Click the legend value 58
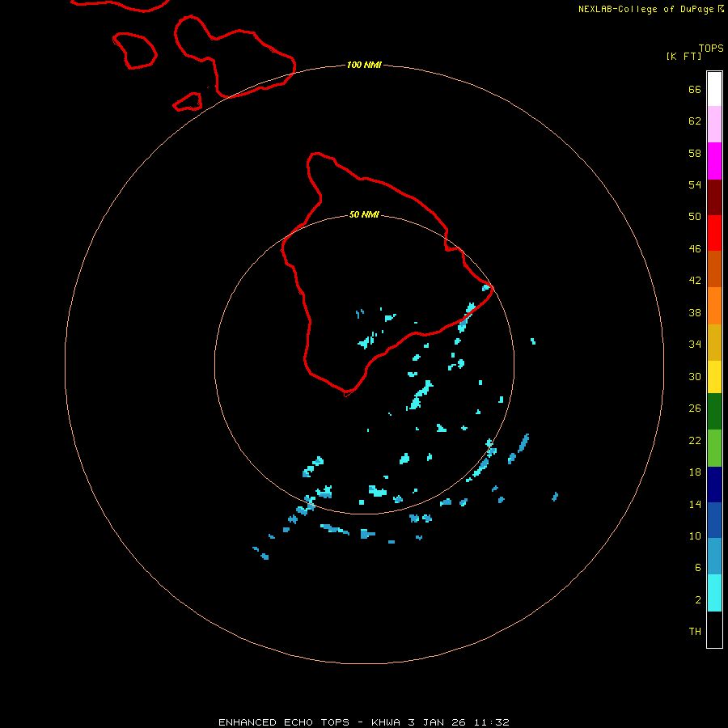The height and width of the screenshot is (728, 728). [695, 153]
